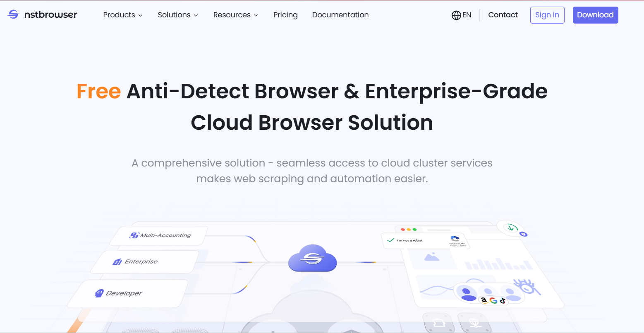Select the Enterprise card
Viewport: 644px width, 333px height.
[x=144, y=262]
